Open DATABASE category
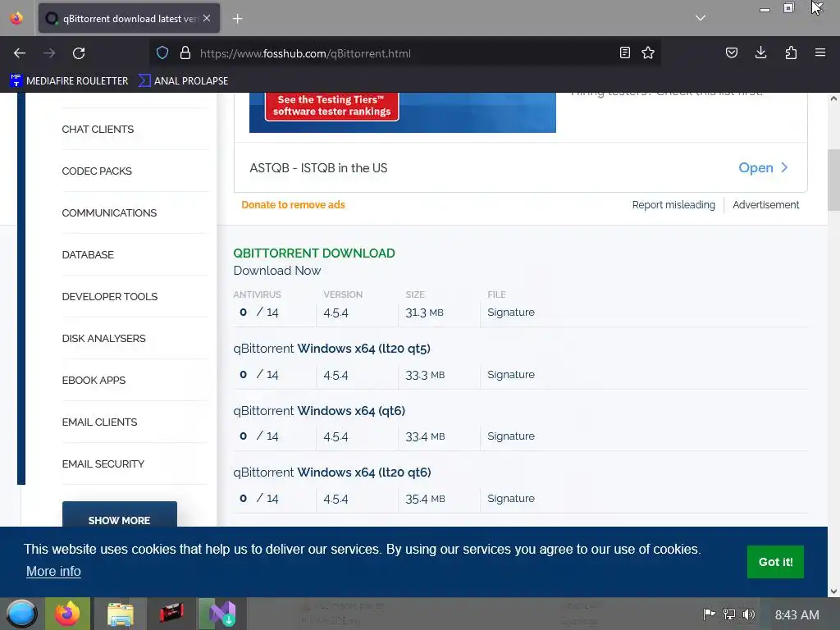 click(88, 254)
